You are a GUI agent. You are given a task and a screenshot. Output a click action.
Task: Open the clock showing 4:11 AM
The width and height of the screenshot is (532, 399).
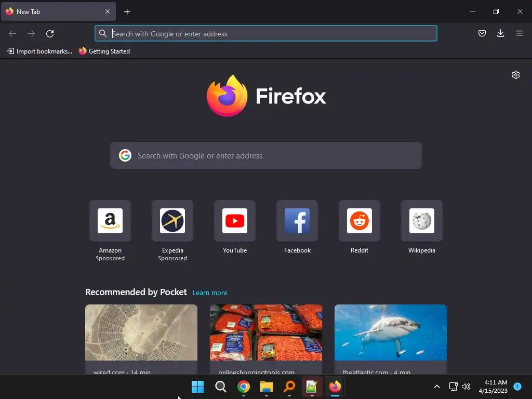pos(493,387)
